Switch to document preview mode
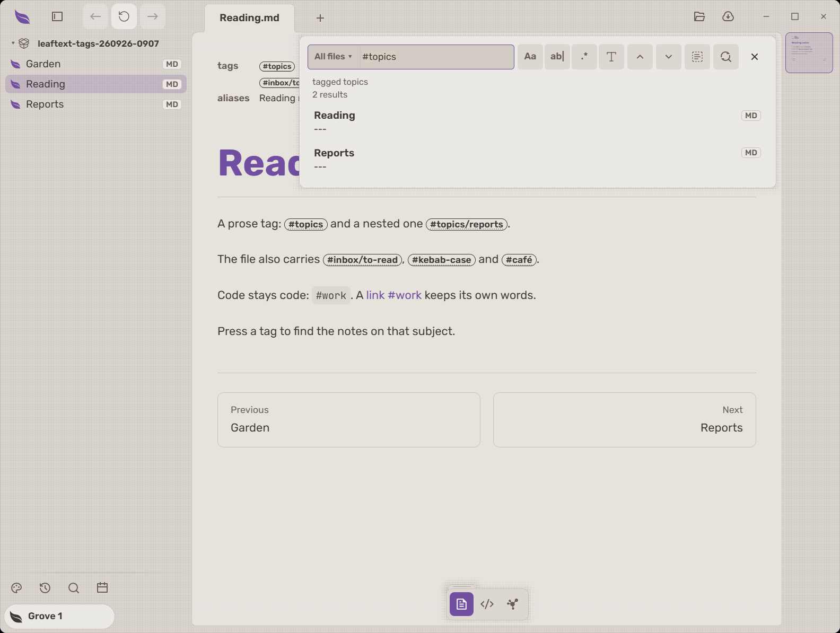840x633 pixels. (x=461, y=604)
